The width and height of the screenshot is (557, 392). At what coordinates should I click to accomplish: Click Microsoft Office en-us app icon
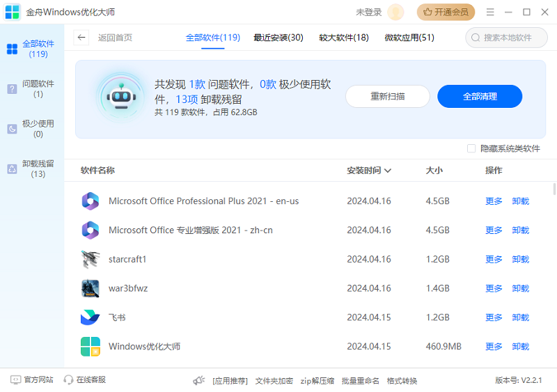[91, 201]
